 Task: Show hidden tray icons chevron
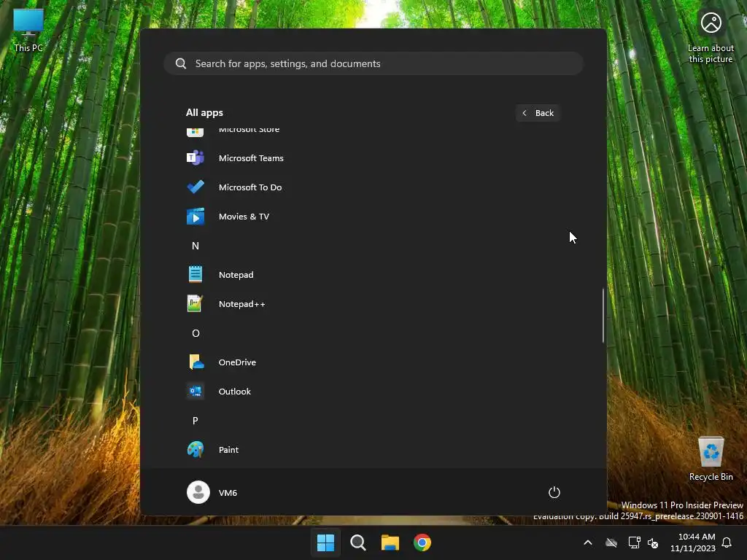pyautogui.click(x=588, y=542)
